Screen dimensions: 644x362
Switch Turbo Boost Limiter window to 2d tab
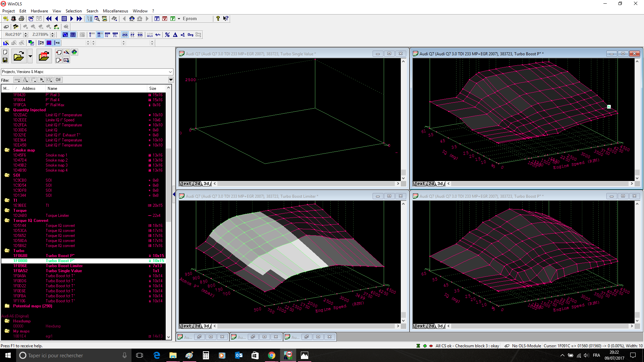point(197,326)
